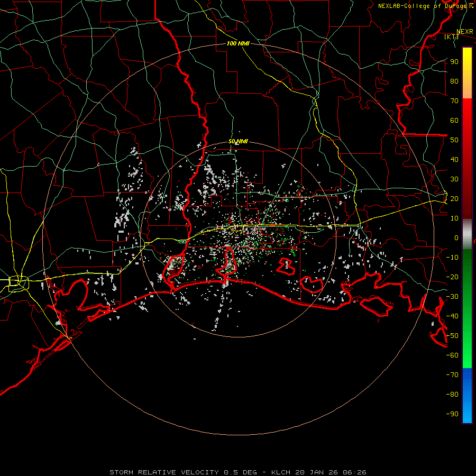
Task: Click the NEXR label above the color scale
Action: pos(465,32)
